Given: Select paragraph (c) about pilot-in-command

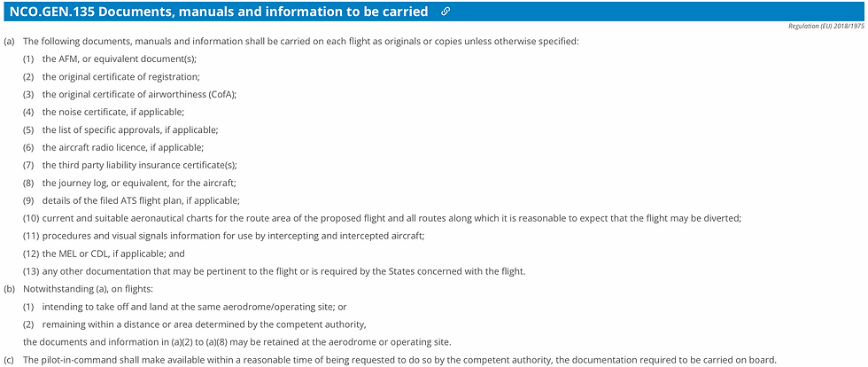Looking at the screenshot, I should click(x=391, y=360).
